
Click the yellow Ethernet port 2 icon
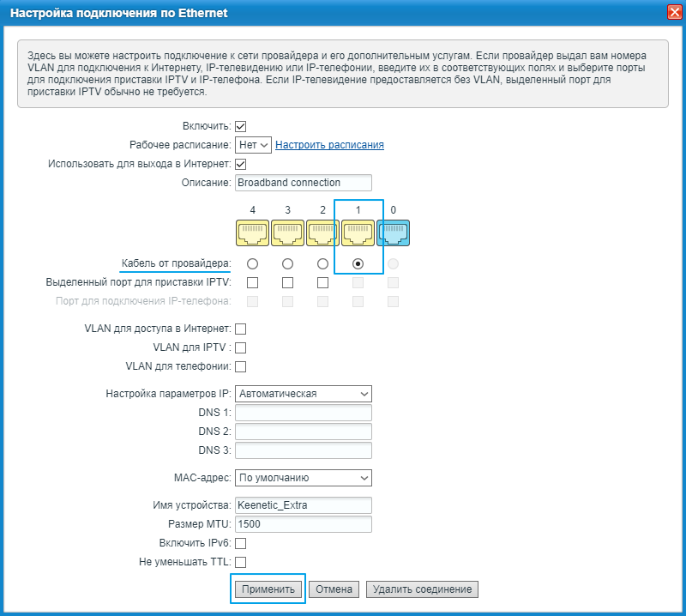(322, 233)
